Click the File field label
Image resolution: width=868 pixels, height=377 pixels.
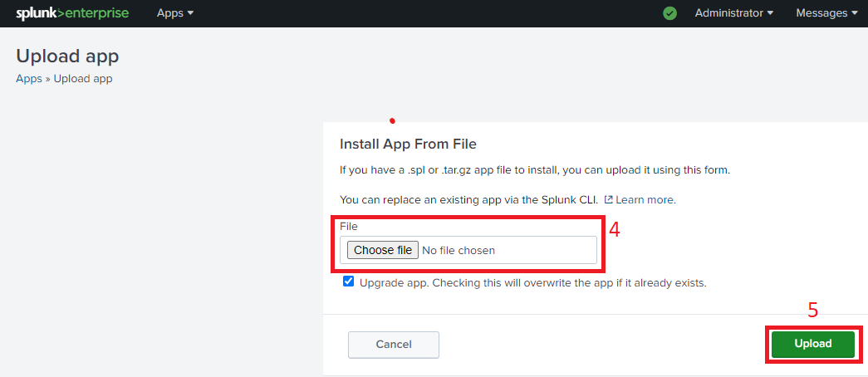348,226
